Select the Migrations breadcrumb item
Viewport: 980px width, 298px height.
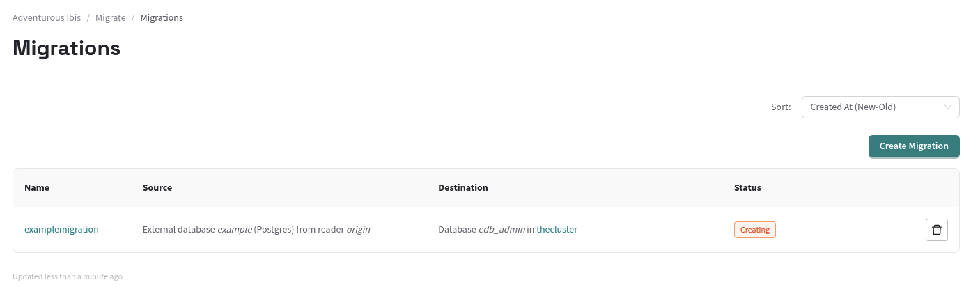[x=162, y=18]
